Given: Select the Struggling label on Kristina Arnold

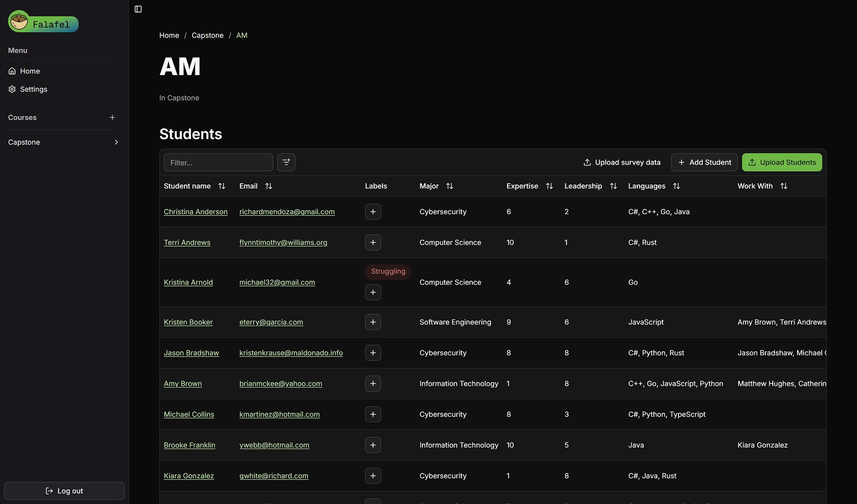Looking at the screenshot, I should [x=388, y=272].
